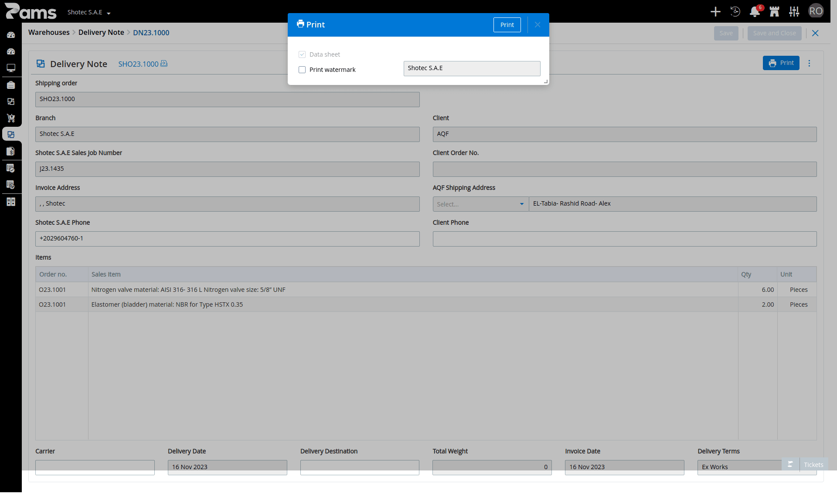837x504 pixels.
Task: Open the shopping cart sidebar icon
Action: (11, 118)
